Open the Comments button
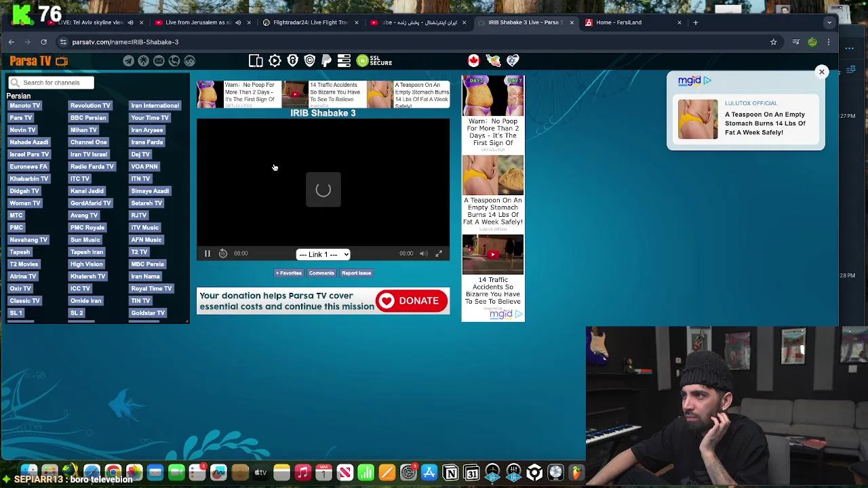Image resolution: width=868 pixels, height=488 pixels. pos(321,273)
